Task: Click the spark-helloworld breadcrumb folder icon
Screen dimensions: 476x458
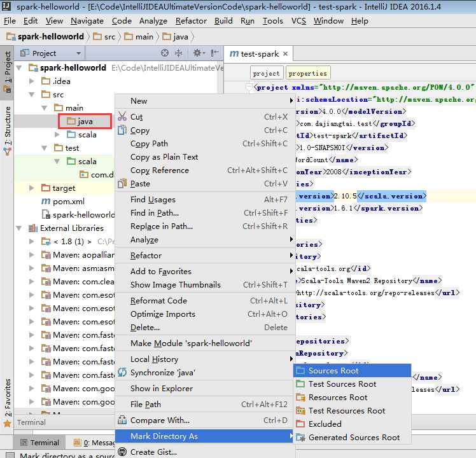Action: pos(11,37)
